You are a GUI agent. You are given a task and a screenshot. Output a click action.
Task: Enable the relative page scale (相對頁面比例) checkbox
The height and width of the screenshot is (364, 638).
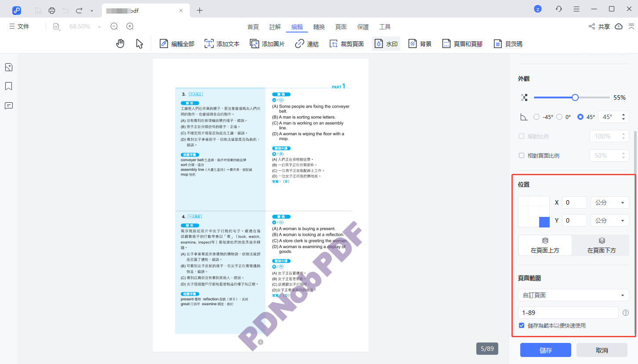click(x=522, y=155)
